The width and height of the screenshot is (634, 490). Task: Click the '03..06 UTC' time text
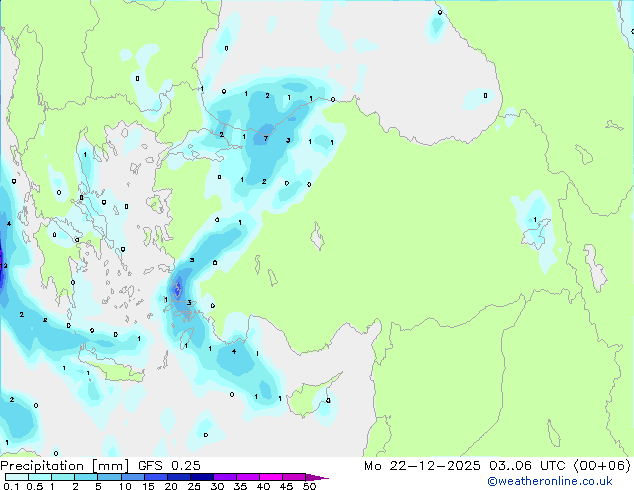(526, 466)
